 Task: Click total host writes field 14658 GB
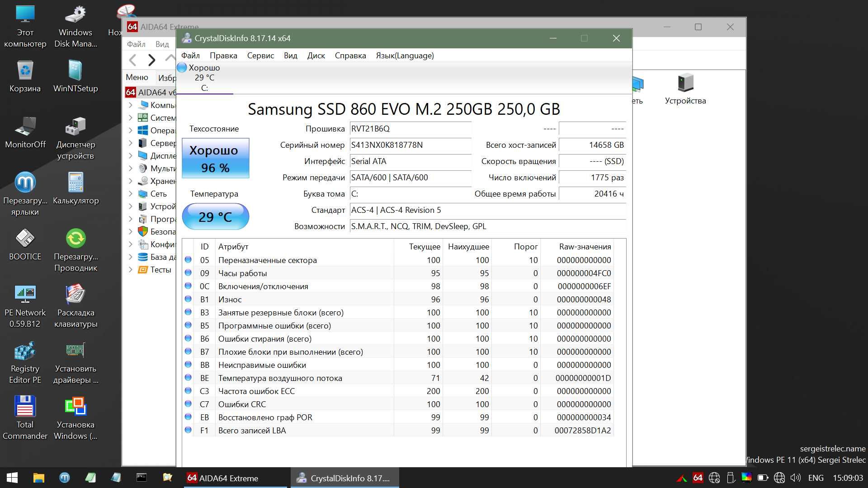click(x=592, y=145)
